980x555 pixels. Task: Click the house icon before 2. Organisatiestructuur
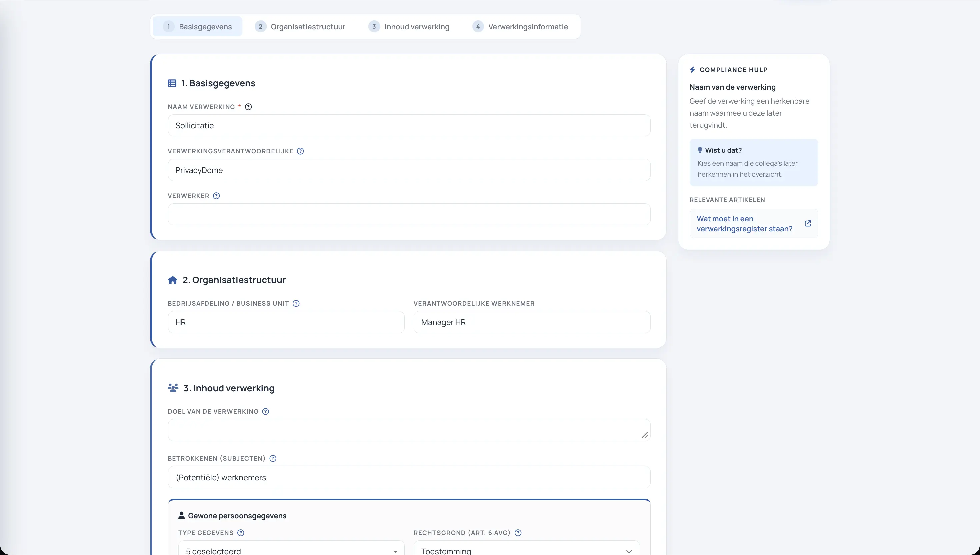pyautogui.click(x=172, y=280)
